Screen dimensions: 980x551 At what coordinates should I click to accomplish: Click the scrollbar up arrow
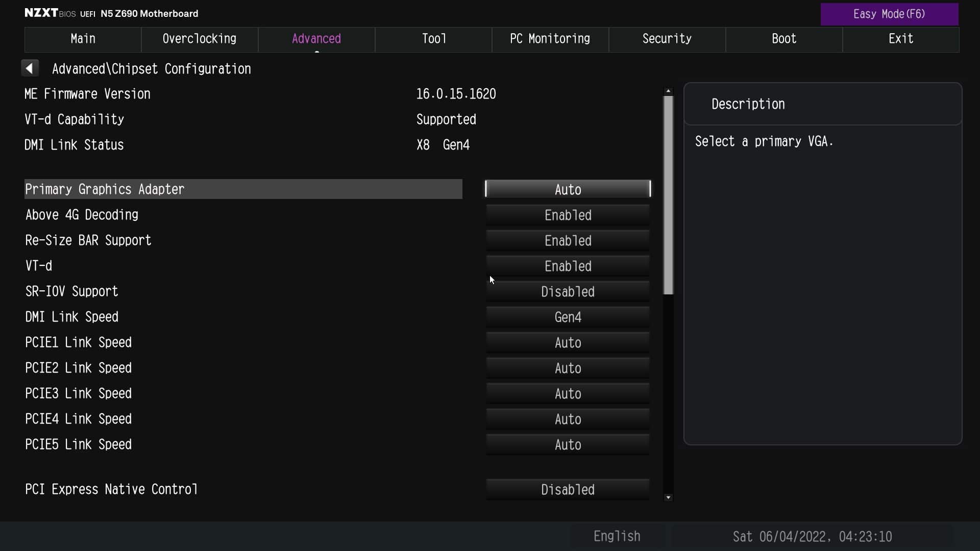point(668,91)
